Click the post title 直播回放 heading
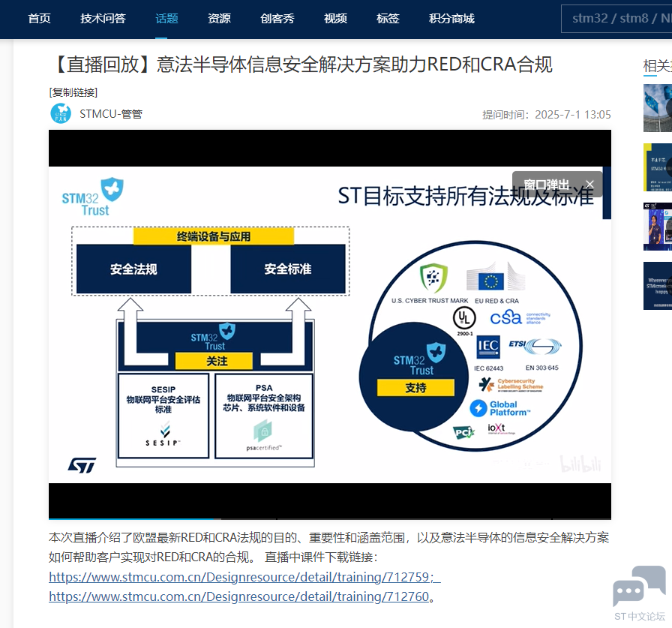The height and width of the screenshot is (628, 672). coord(301,65)
